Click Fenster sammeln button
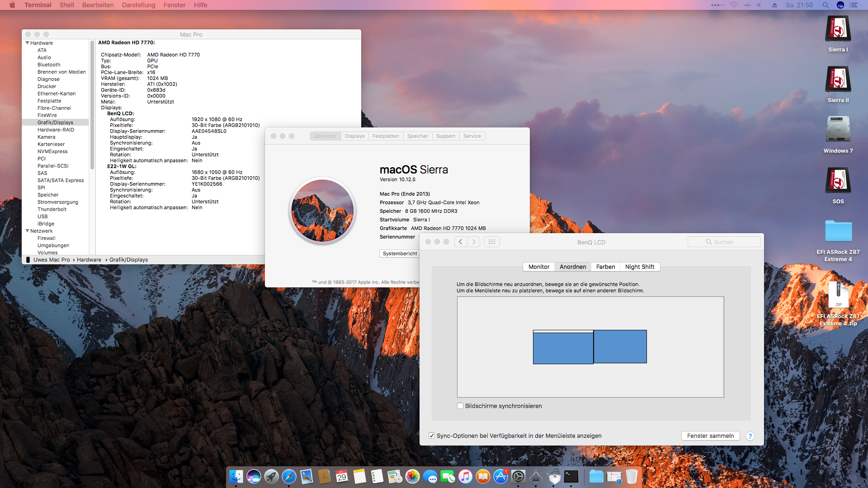 point(710,436)
